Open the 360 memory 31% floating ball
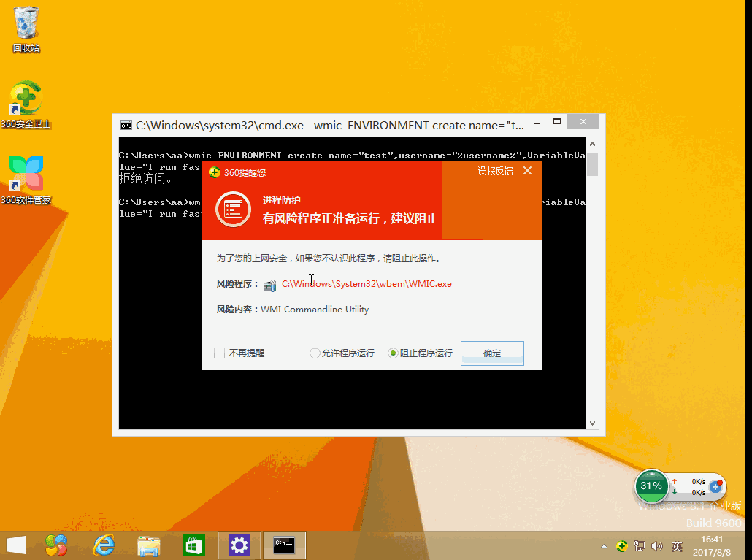The width and height of the screenshot is (752, 560). click(651, 486)
